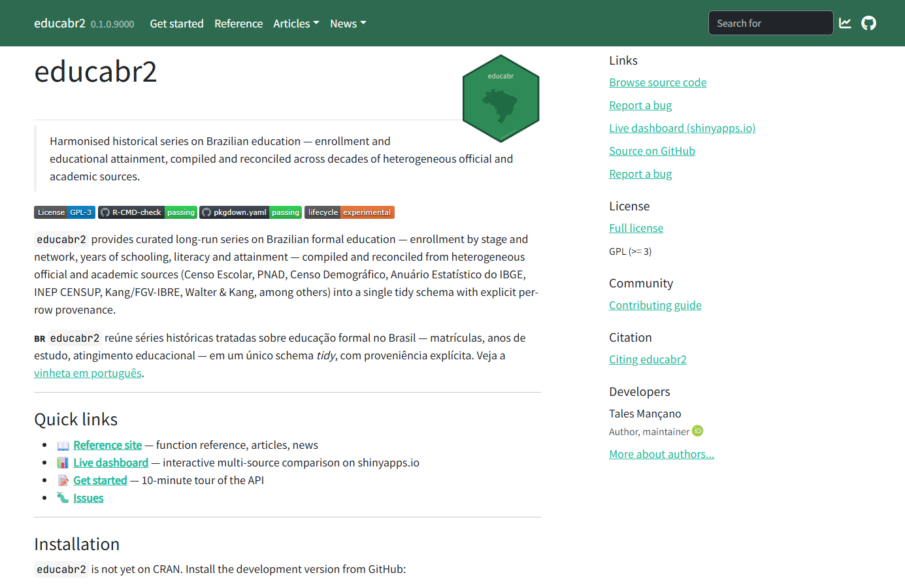Click the bug emoji beside Issues
The height and width of the screenshot is (588, 905).
(x=63, y=498)
